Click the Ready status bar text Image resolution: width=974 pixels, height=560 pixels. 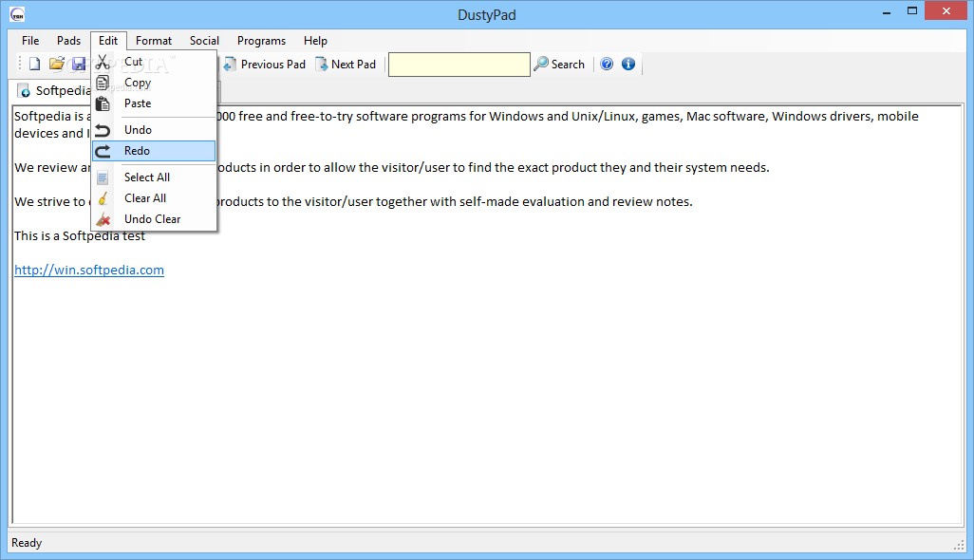click(x=27, y=543)
